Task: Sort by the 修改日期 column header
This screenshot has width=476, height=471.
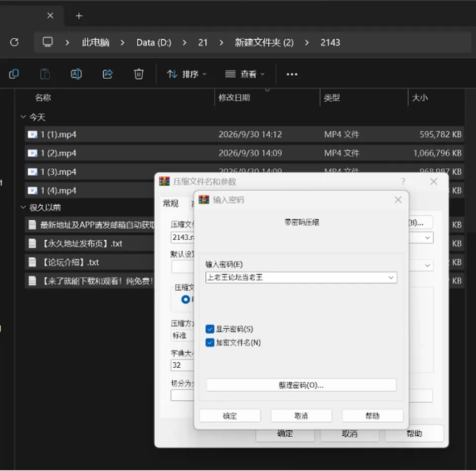Action: pyautogui.click(x=234, y=98)
